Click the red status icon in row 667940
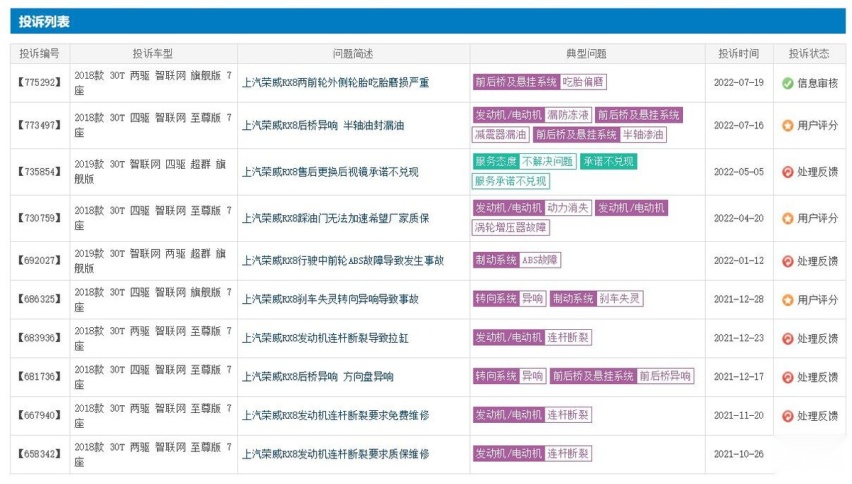The image size is (852, 484). click(787, 417)
